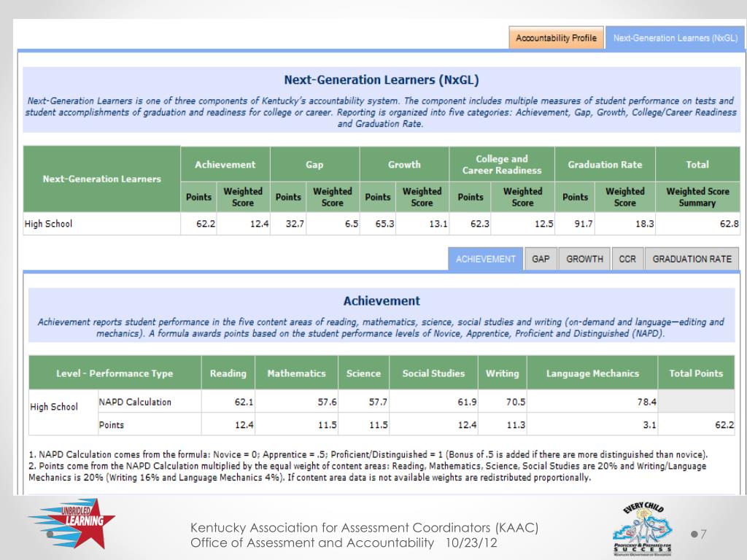Screen dimensions: 747x560
Task: Select the Writing points value 11.3
Action: (516, 425)
